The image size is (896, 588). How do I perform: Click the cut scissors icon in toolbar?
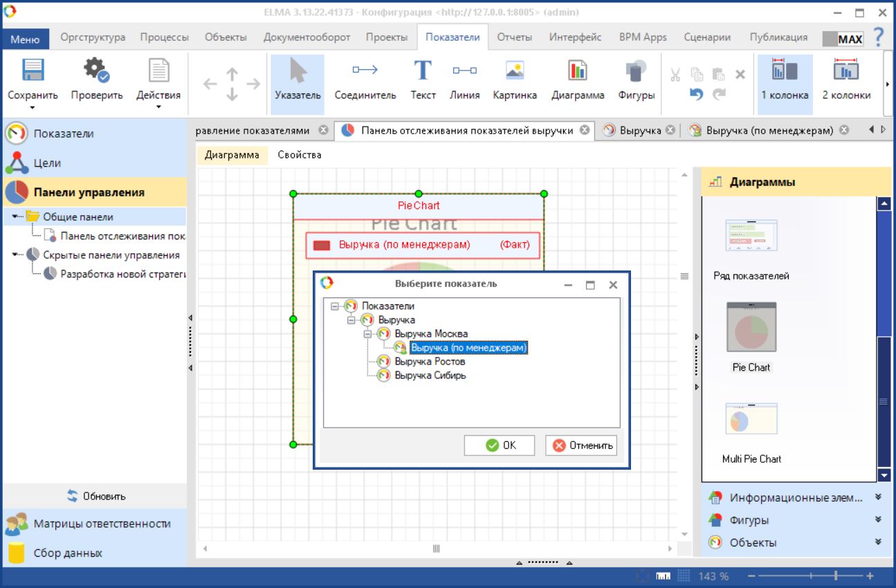(676, 74)
